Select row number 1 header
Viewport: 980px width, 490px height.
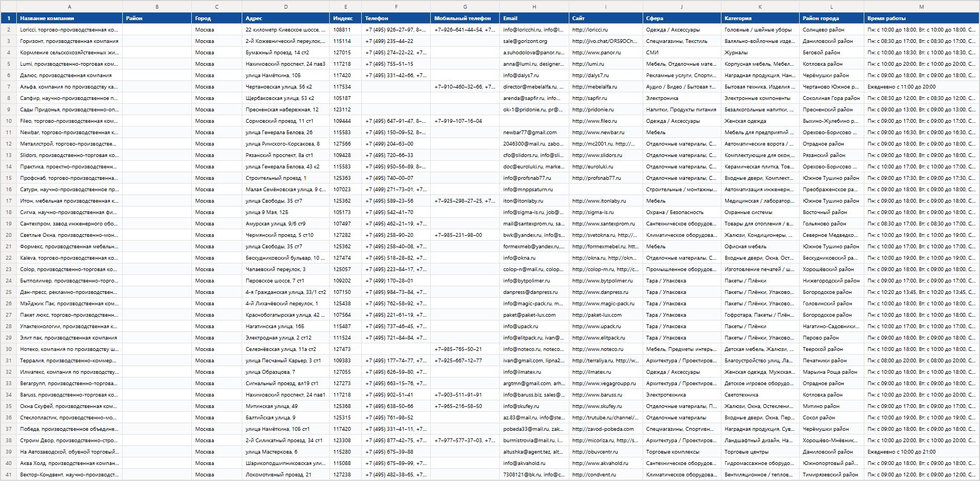click(8, 18)
